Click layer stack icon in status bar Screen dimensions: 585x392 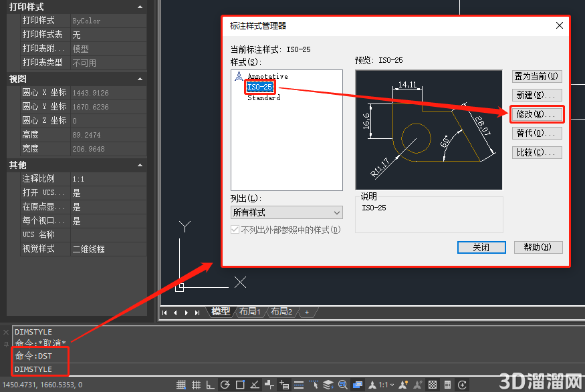coord(328,385)
